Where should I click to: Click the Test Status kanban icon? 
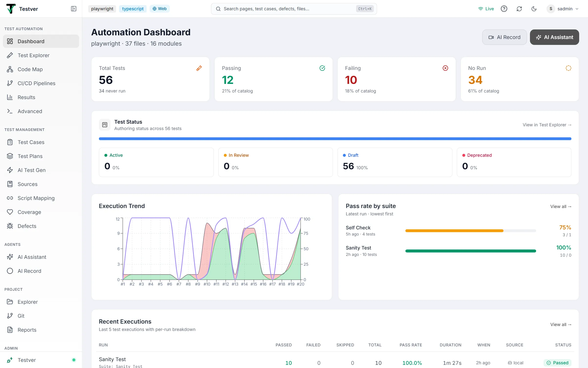(x=105, y=125)
